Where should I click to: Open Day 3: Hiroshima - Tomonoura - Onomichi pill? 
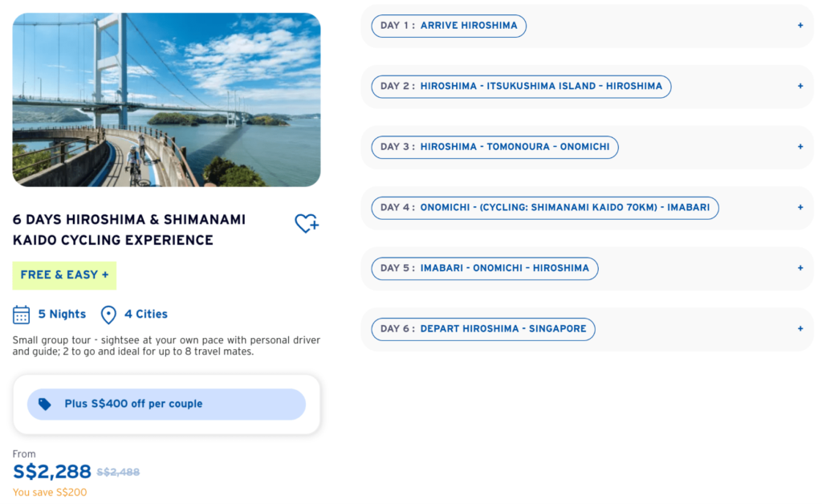pyautogui.click(x=494, y=147)
